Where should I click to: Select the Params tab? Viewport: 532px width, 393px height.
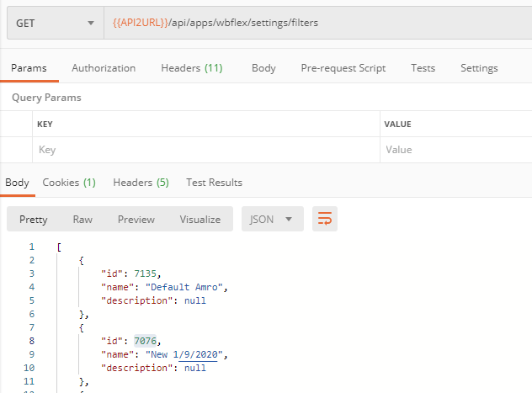click(29, 68)
